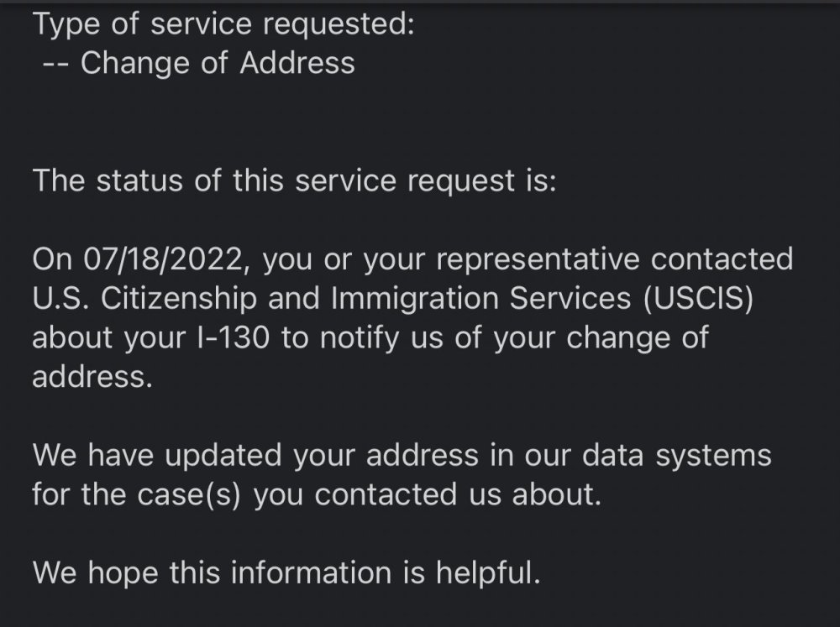840x627 pixels.
Task: Click the word "updated"
Action: point(225,456)
